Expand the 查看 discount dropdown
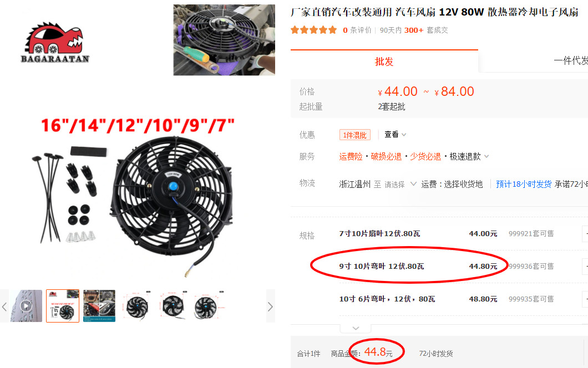Image resolution: width=588 pixels, height=368 pixels. [x=396, y=135]
